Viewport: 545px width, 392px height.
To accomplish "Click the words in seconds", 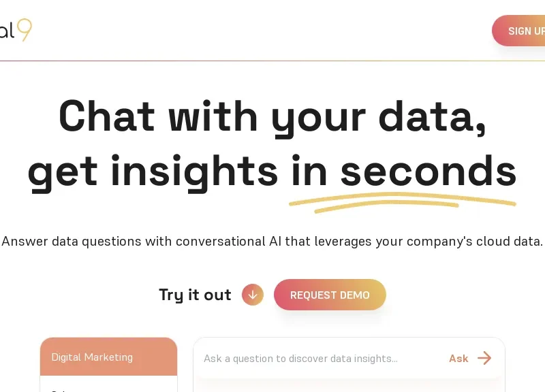I will click(403, 170).
